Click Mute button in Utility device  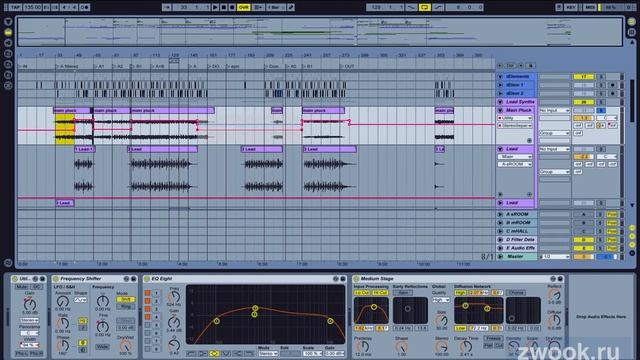[22, 287]
